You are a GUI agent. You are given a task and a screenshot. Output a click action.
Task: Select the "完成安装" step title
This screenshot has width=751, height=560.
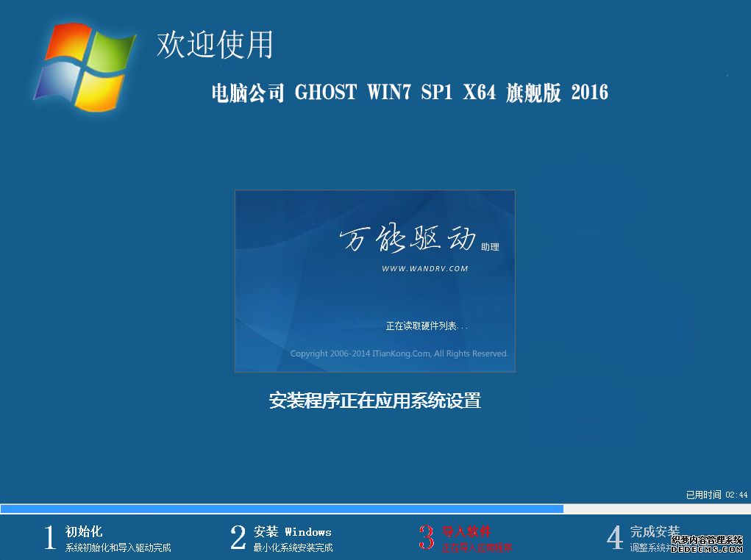655,532
